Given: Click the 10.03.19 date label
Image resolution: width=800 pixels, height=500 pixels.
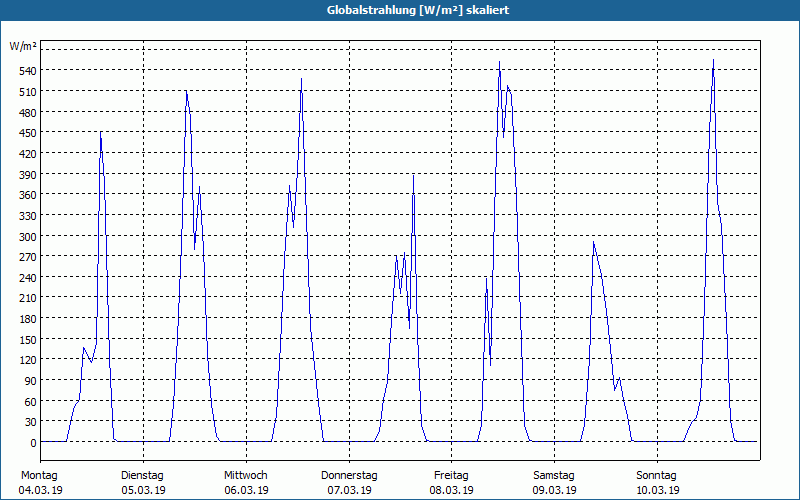Looking at the screenshot, I should pos(658,490).
